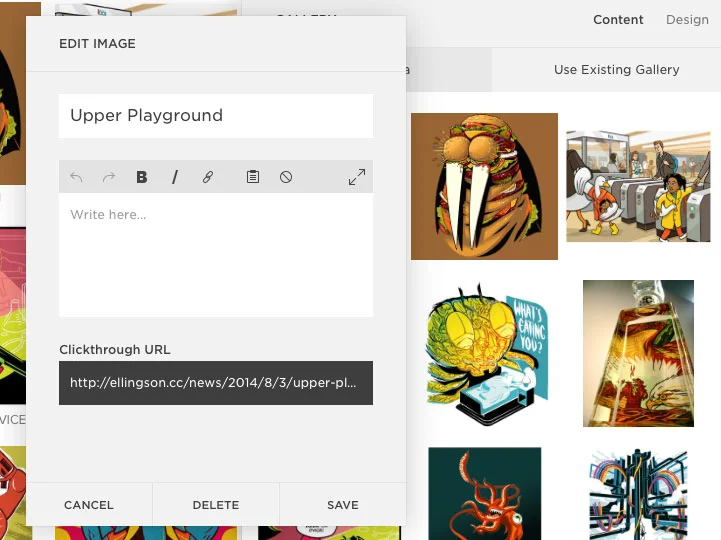Viewport: 721px width, 540px height.
Task: Select the rainbow pipes thumbnail
Action: [638, 494]
